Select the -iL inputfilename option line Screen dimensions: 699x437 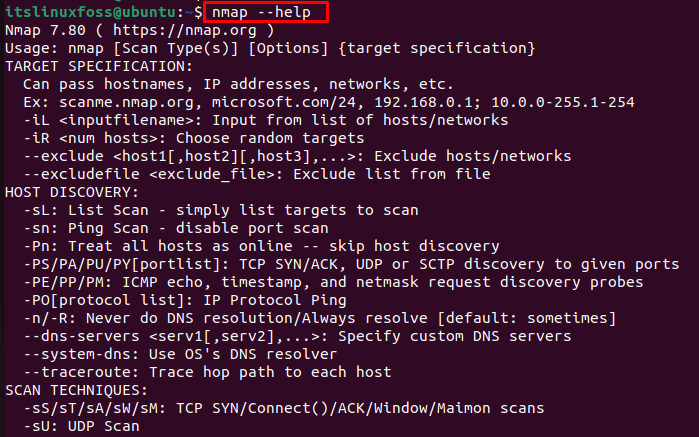[x=266, y=120]
